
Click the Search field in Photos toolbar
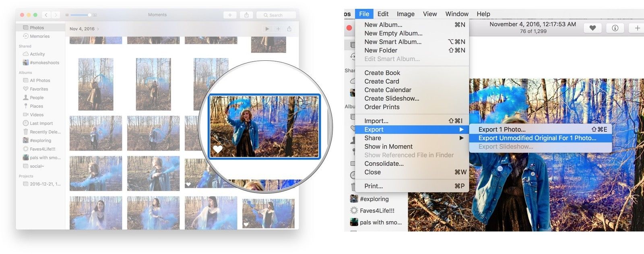coord(276,15)
